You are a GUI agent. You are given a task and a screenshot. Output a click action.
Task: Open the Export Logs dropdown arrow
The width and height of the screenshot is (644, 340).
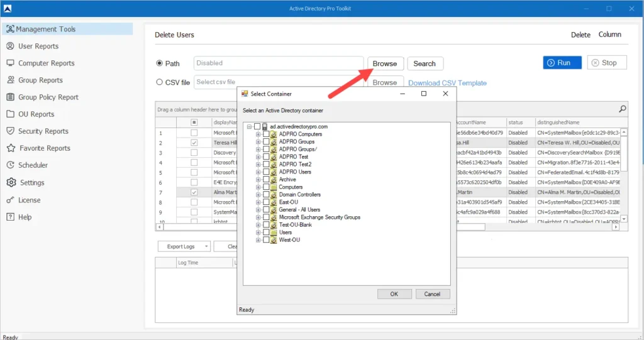click(206, 246)
